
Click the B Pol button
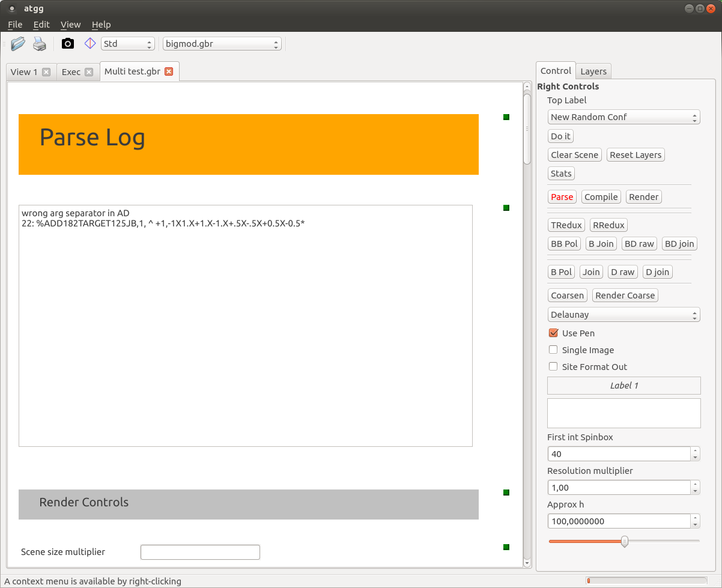pos(562,272)
